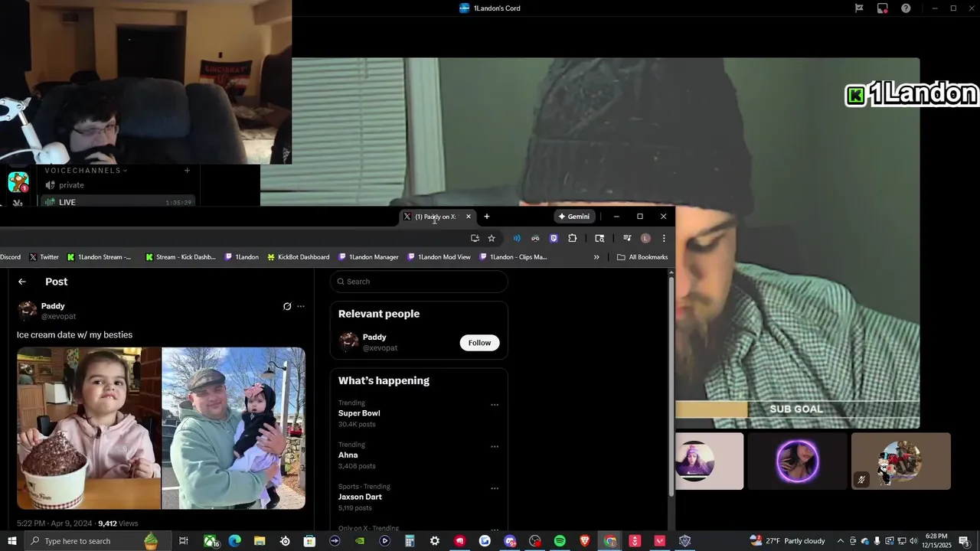This screenshot has width=980, height=551.
Task: Open Spotify from the taskbar
Action: (560, 541)
